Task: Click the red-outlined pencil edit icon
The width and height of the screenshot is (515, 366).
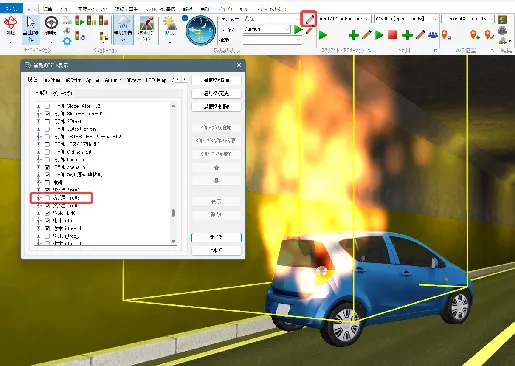Action: pyautogui.click(x=309, y=19)
